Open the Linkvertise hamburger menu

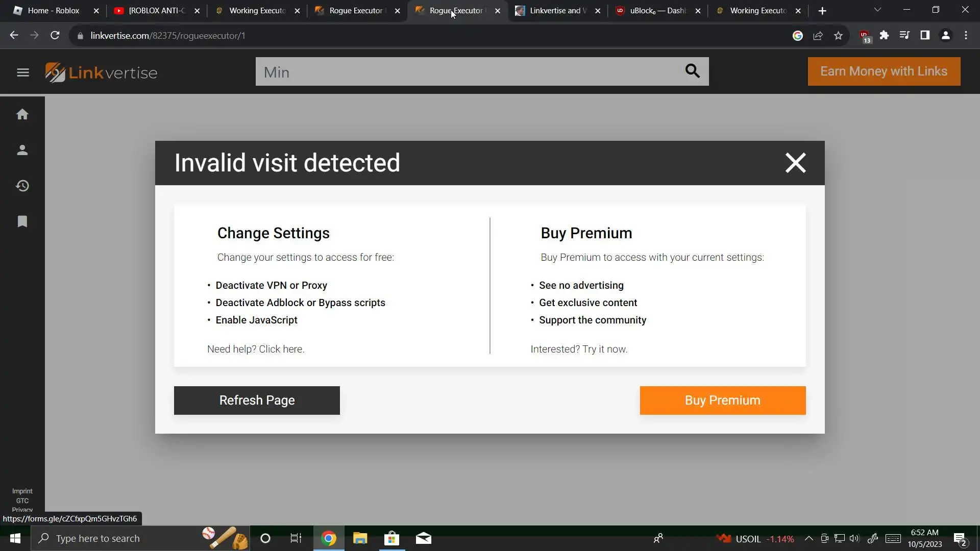22,72
